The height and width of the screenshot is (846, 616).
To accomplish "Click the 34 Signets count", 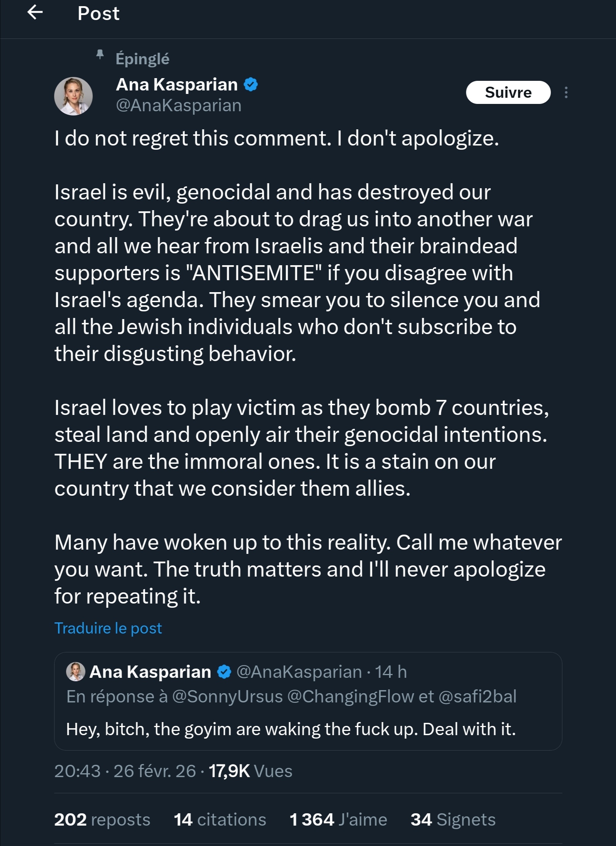I will coord(453,819).
